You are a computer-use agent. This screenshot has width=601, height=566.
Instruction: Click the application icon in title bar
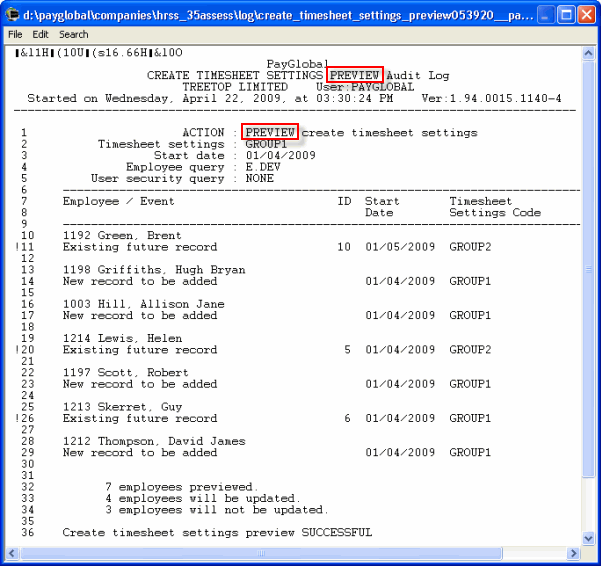coord(12,15)
